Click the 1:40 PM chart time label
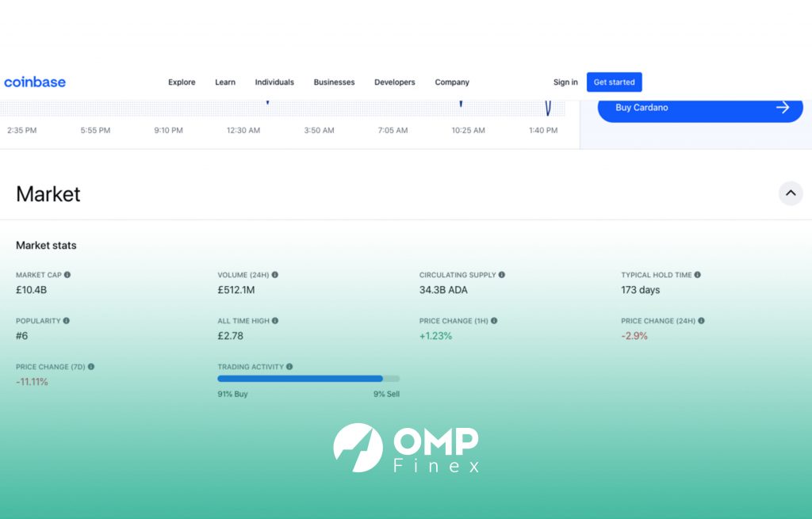The height and width of the screenshot is (519, 812). click(x=543, y=131)
